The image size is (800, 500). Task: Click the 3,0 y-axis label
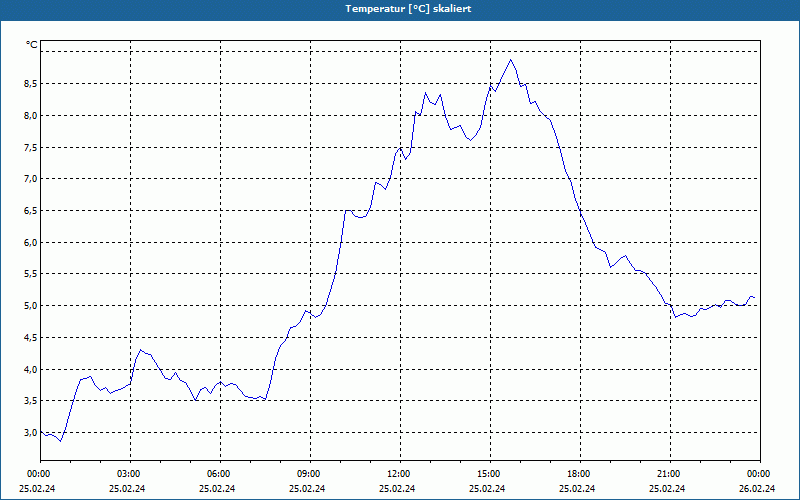pos(30,433)
